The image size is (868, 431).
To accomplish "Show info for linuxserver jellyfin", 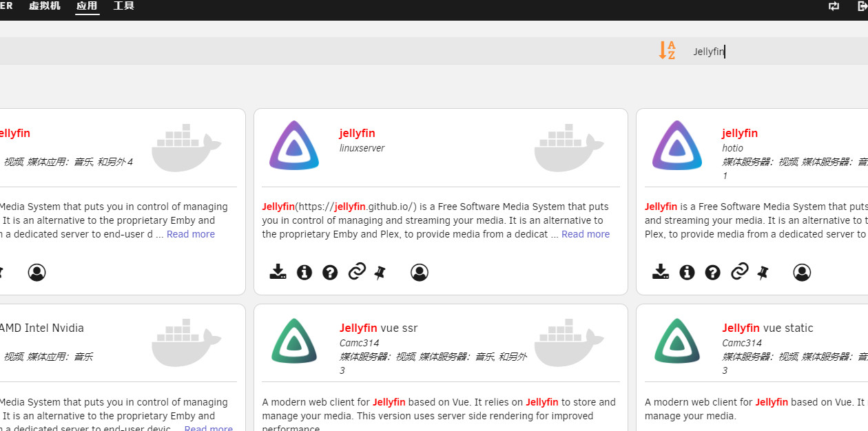I will coord(304,273).
